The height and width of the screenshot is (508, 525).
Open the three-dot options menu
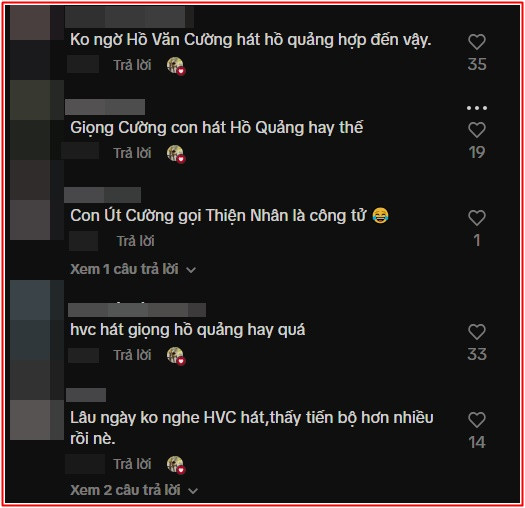pyautogui.click(x=477, y=108)
